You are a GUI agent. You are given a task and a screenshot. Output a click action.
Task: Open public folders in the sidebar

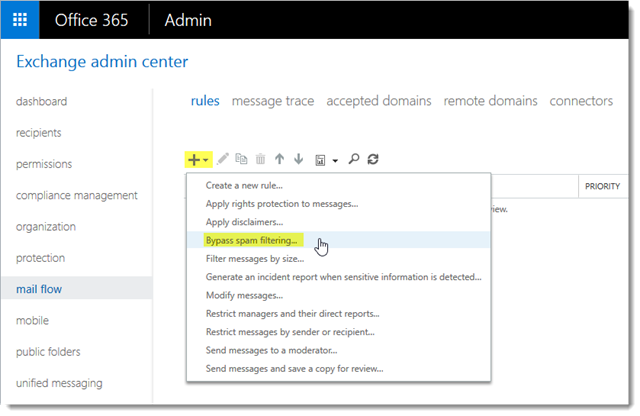48,352
